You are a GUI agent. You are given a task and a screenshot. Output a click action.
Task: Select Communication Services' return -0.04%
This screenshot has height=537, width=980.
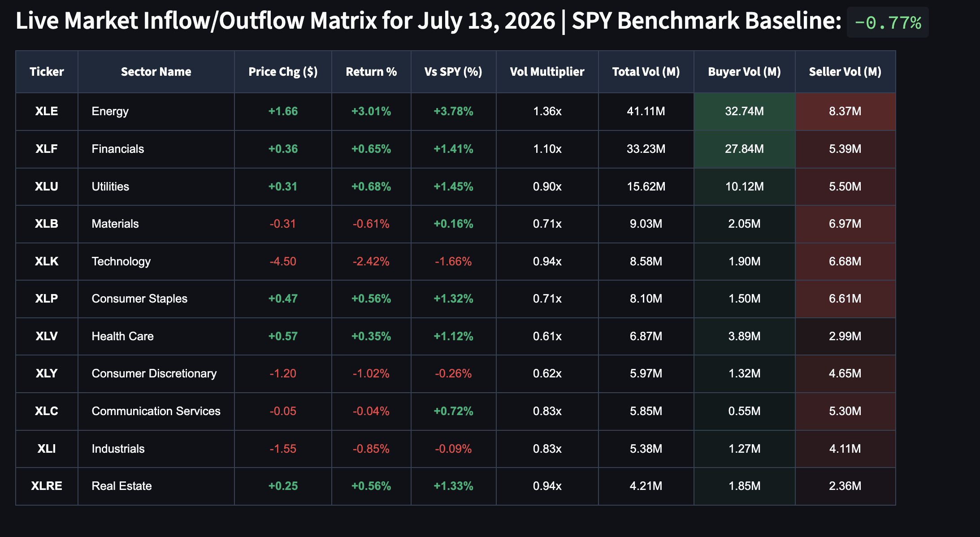[371, 411]
